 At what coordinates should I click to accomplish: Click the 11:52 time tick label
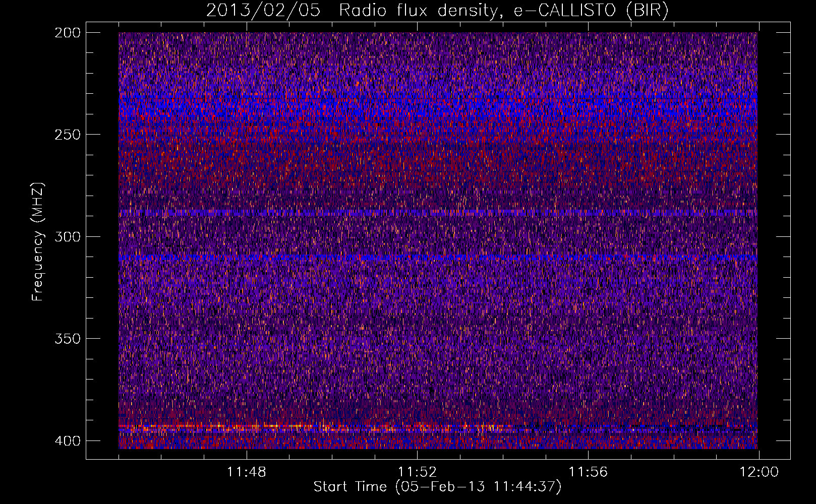tap(417, 472)
